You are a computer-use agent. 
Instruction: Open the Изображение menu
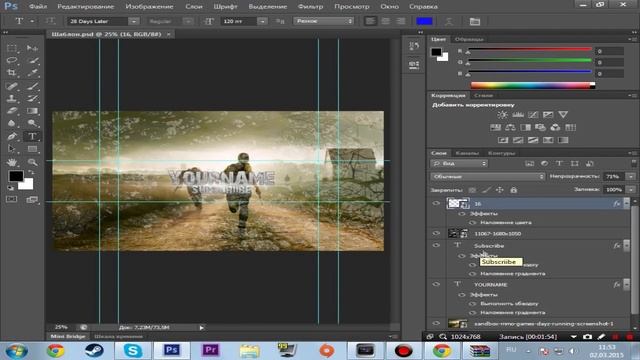(149, 7)
